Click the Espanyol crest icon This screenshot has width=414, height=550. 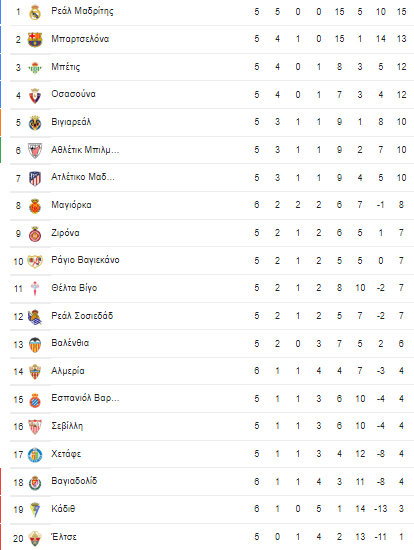tap(35, 400)
